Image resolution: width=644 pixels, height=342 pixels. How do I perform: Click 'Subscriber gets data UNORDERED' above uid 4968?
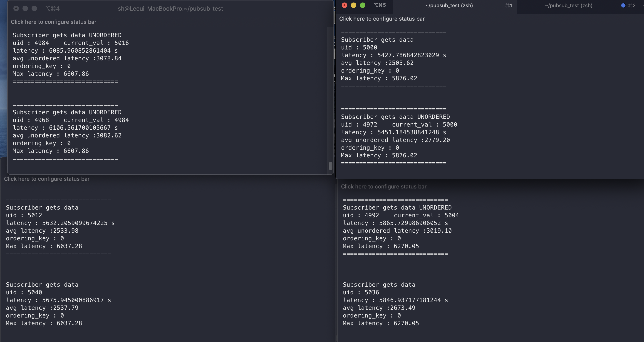coord(67,112)
